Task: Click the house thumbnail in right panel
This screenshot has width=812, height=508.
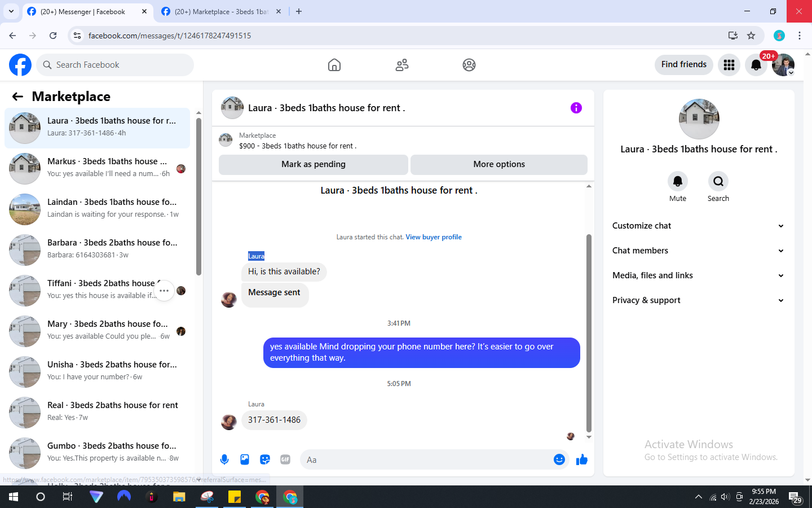Action: click(x=699, y=119)
